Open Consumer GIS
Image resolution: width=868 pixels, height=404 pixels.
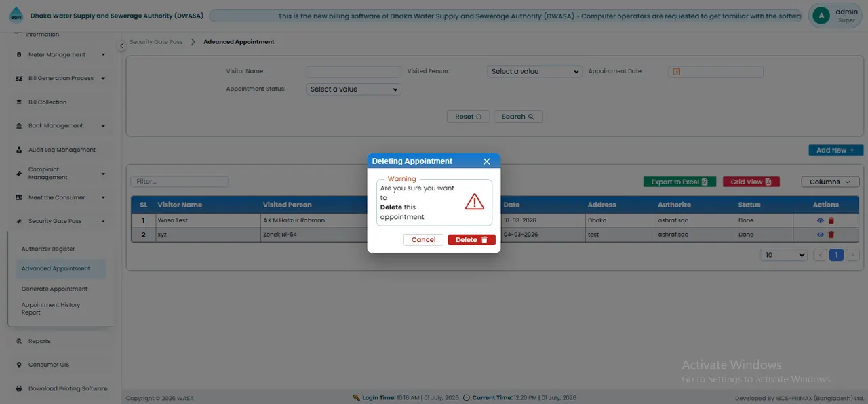pyautogui.click(x=49, y=365)
